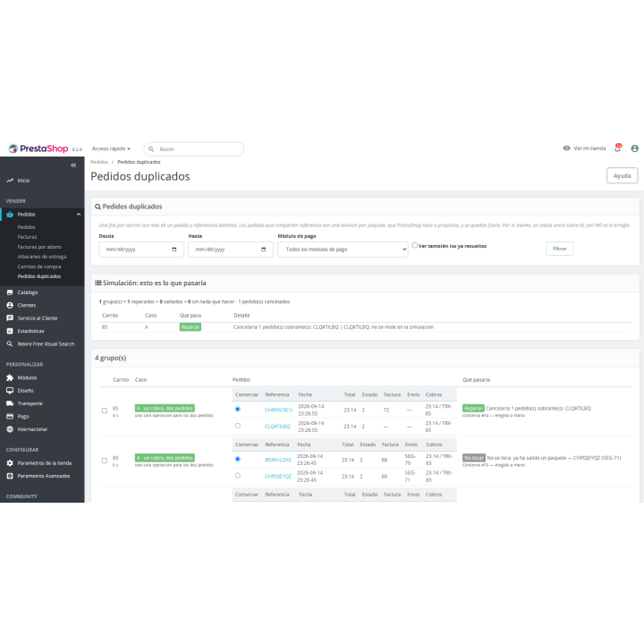Click the '4 grupo(s)' heading
This screenshot has width=644, height=644.
point(111,358)
